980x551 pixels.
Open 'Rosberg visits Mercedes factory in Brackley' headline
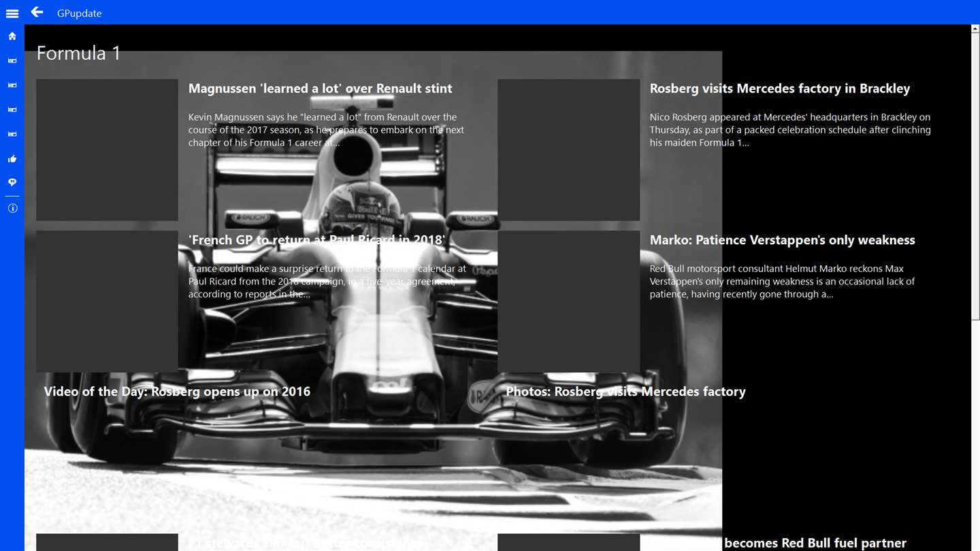coord(780,88)
